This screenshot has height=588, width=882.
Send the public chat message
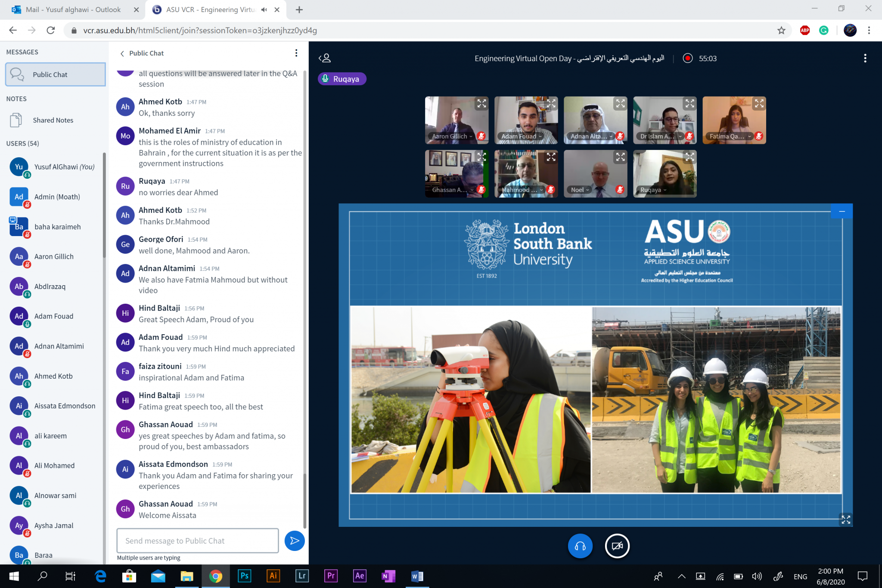coord(295,541)
